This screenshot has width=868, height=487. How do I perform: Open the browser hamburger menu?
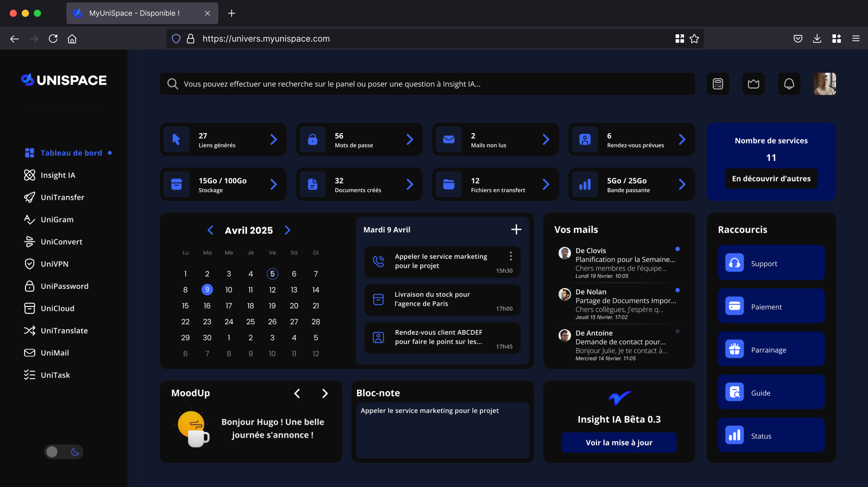click(856, 39)
